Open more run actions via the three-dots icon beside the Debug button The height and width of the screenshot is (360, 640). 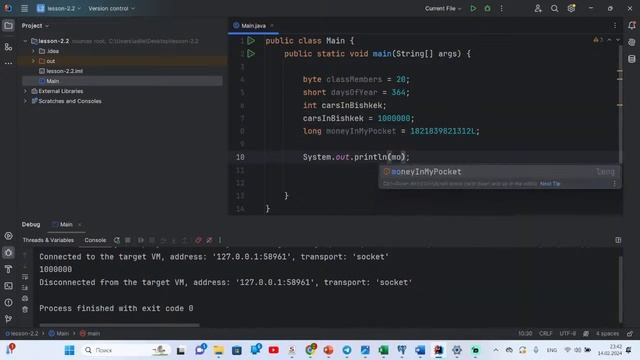pos(502,8)
